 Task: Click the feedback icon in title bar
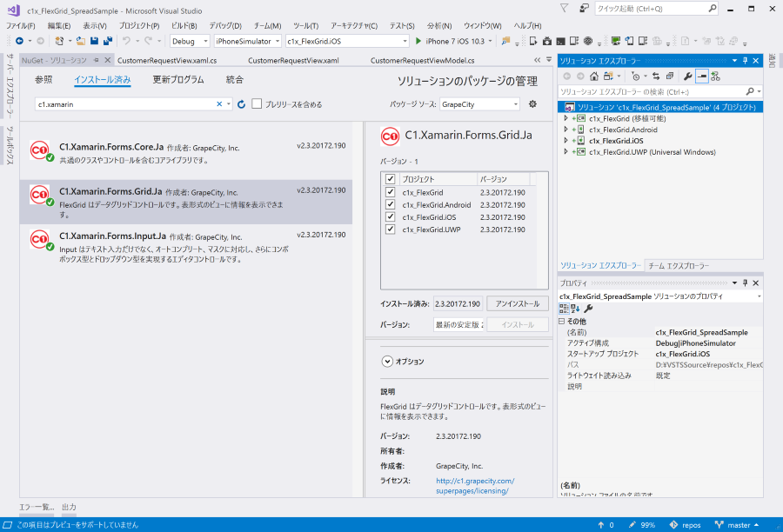click(584, 9)
